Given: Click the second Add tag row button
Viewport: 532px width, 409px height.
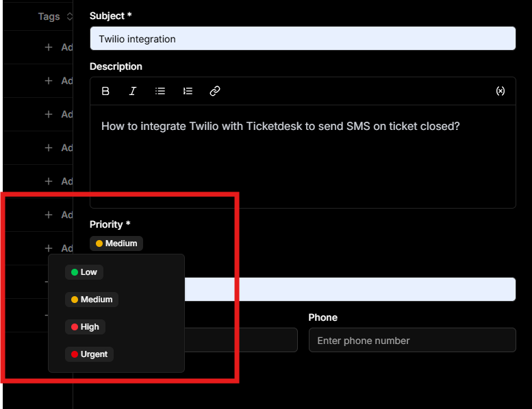Looking at the screenshot, I should (58, 81).
